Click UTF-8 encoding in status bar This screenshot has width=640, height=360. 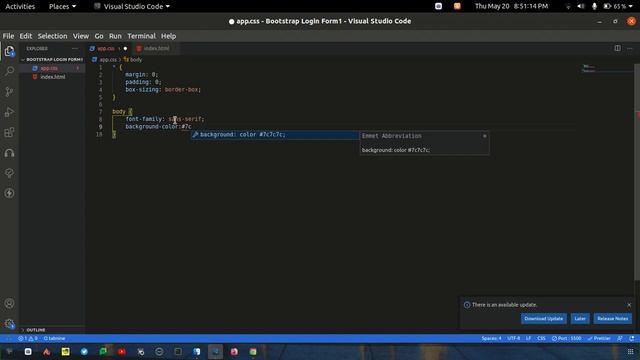(x=513, y=338)
